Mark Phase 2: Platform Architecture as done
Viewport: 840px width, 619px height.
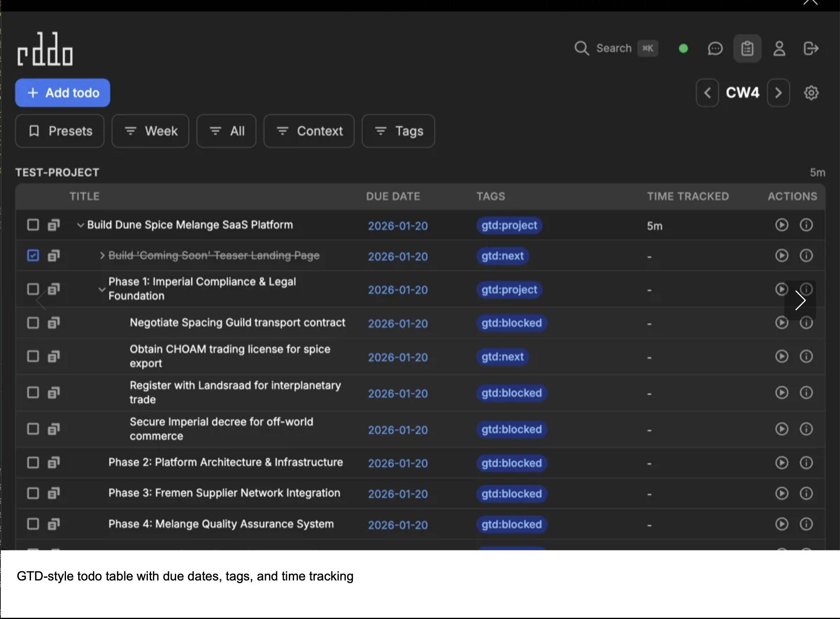pyautogui.click(x=33, y=462)
